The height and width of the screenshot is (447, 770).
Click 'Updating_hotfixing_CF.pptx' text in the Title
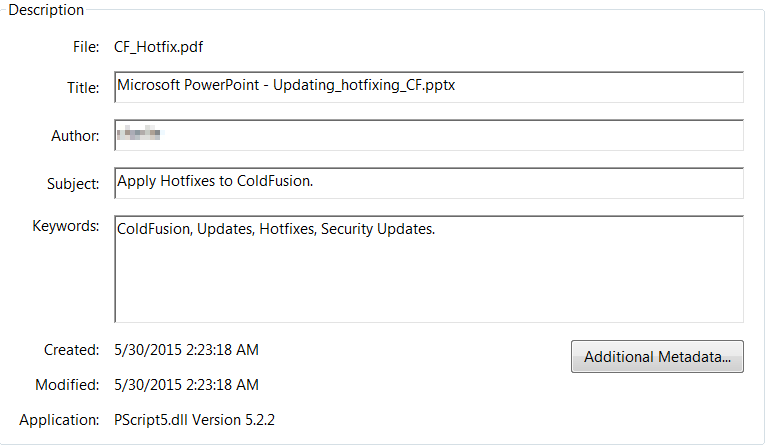point(364,85)
